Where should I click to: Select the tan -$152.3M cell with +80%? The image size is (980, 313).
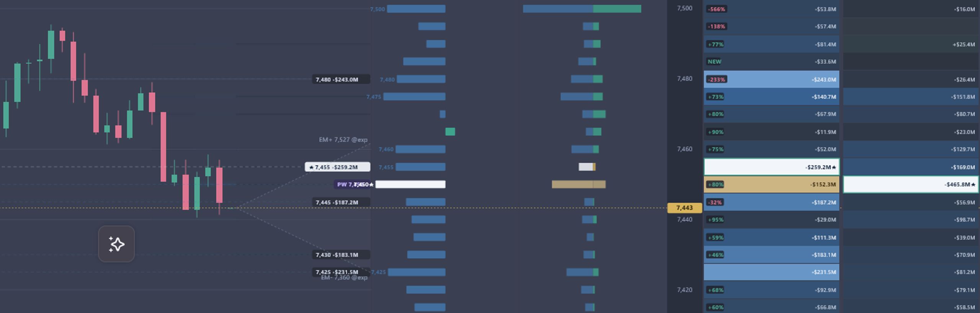pyautogui.click(x=771, y=184)
